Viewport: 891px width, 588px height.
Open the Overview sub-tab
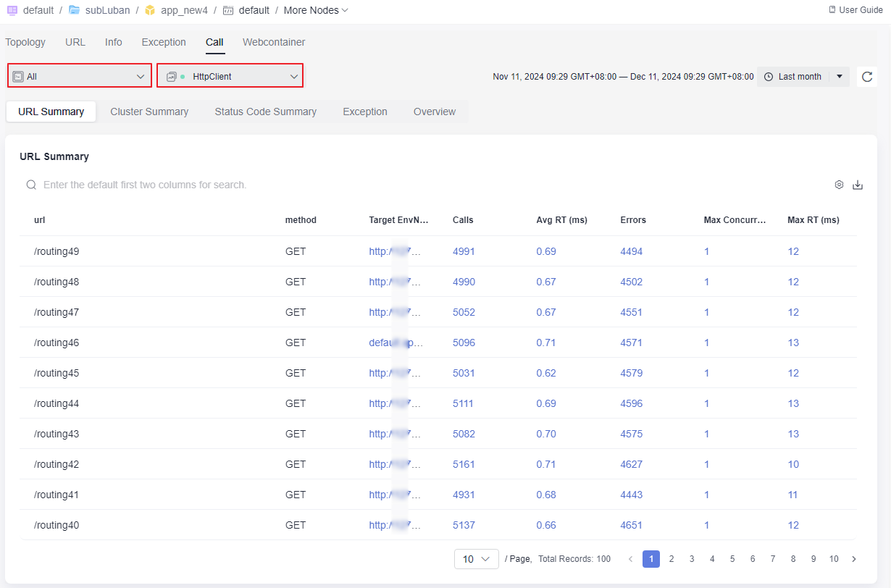coord(435,112)
